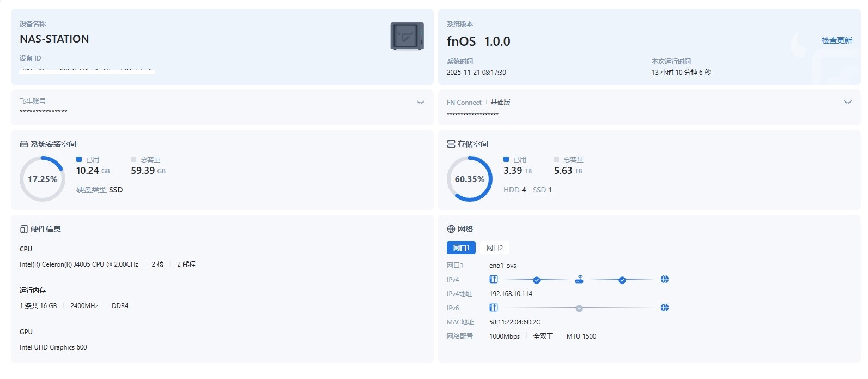868x379 pixels.
Task: Click the 硬盘类型 SSD text
Action: 99,190
